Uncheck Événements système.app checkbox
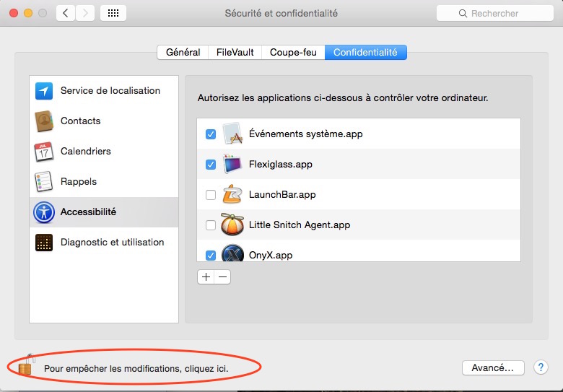 [211, 134]
